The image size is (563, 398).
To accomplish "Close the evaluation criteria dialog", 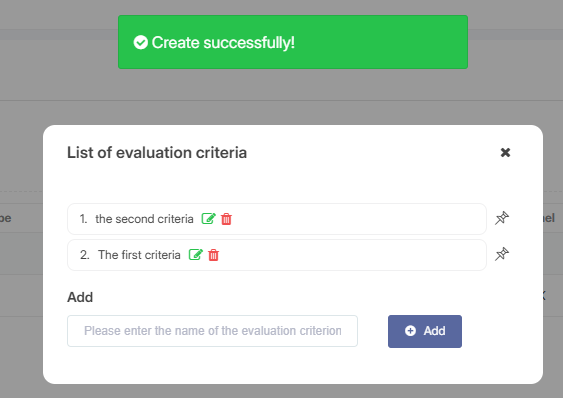I will tap(505, 153).
